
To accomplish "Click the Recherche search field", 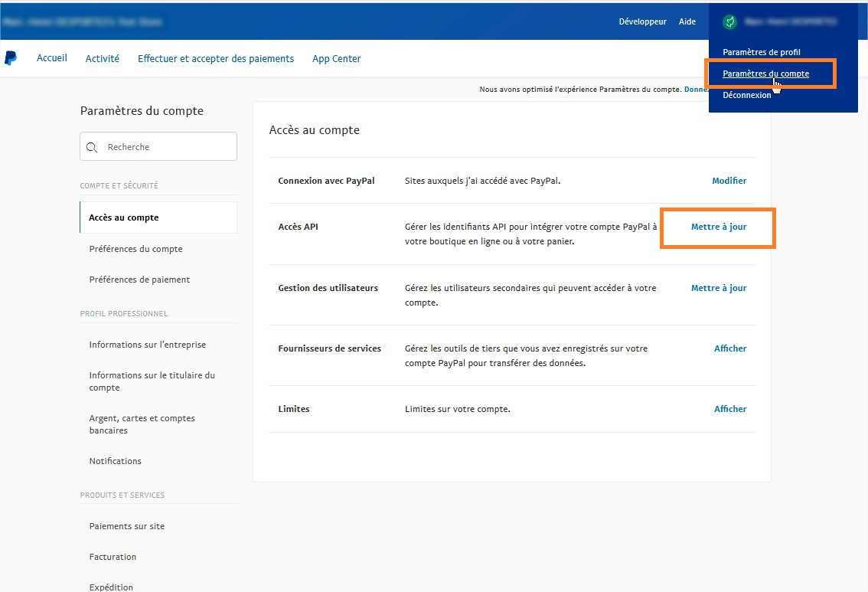I will [158, 146].
